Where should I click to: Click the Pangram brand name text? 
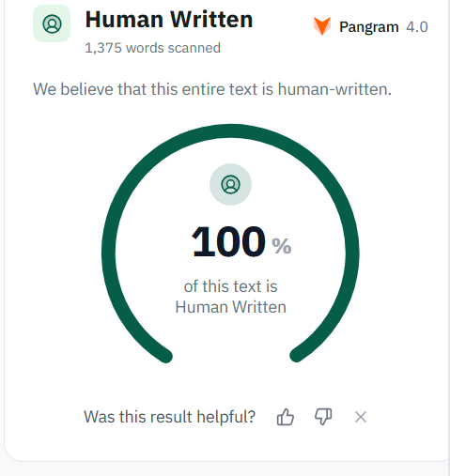pos(369,27)
